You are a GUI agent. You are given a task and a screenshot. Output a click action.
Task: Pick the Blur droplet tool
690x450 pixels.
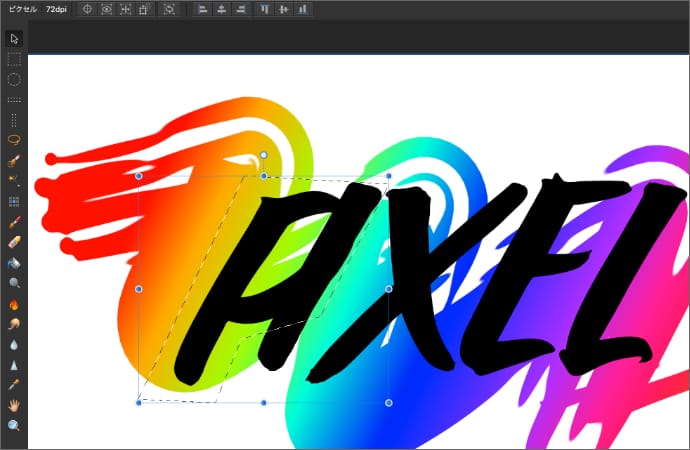14,343
